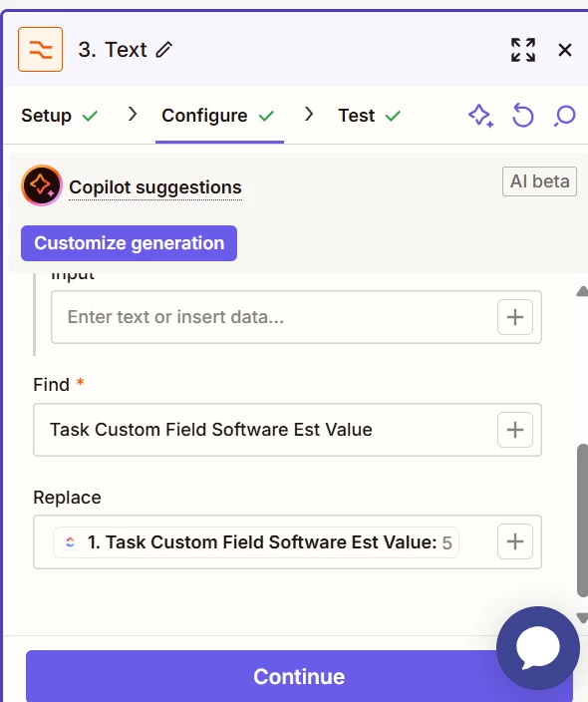This screenshot has height=702, width=588.
Task: Click the Customize generation button
Action: 129,243
